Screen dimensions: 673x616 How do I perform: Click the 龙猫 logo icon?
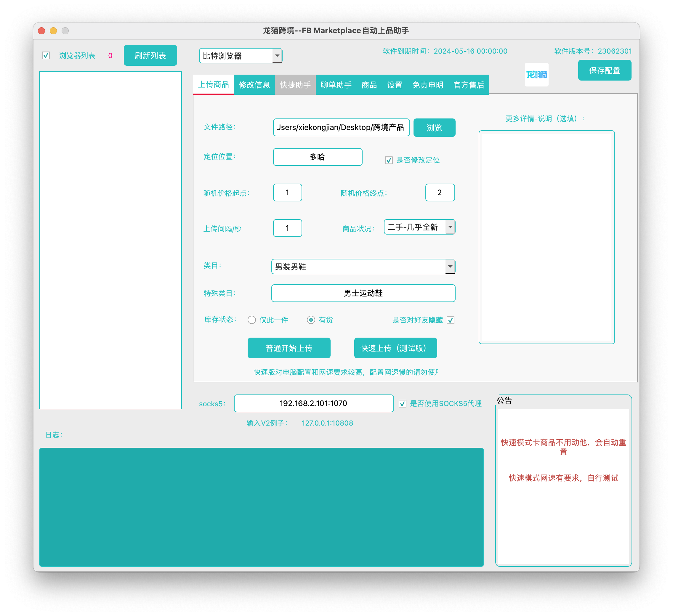(x=536, y=74)
